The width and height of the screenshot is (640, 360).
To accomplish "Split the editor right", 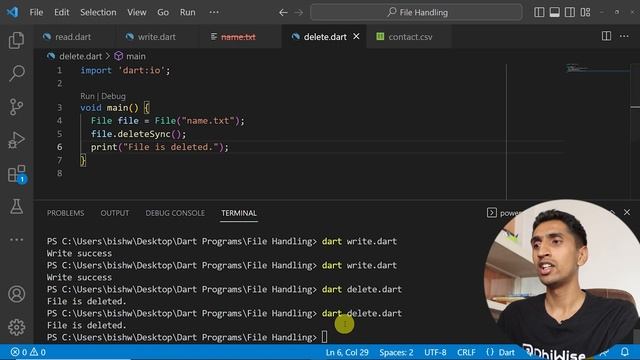I will [x=607, y=36].
